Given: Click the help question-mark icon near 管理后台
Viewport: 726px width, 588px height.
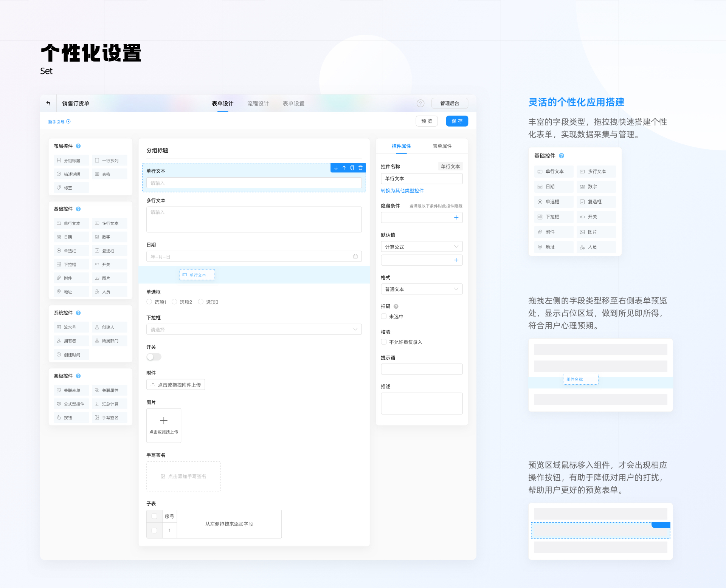Looking at the screenshot, I should pos(420,103).
